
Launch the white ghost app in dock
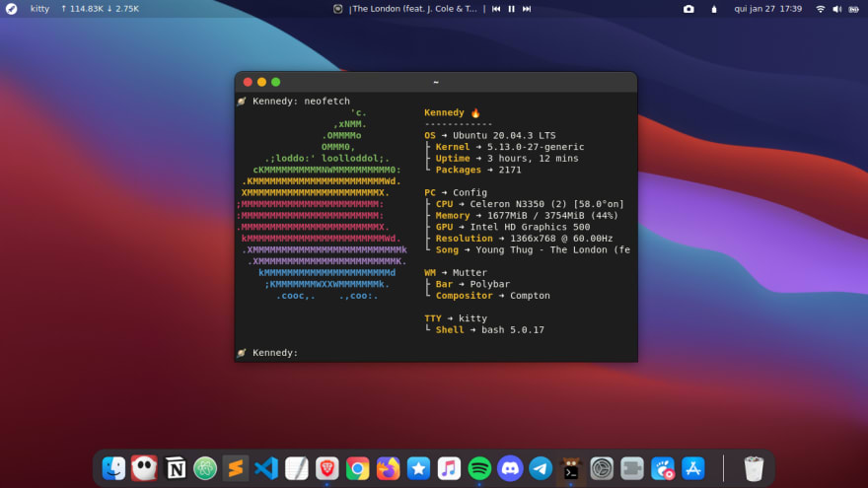click(144, 468)
